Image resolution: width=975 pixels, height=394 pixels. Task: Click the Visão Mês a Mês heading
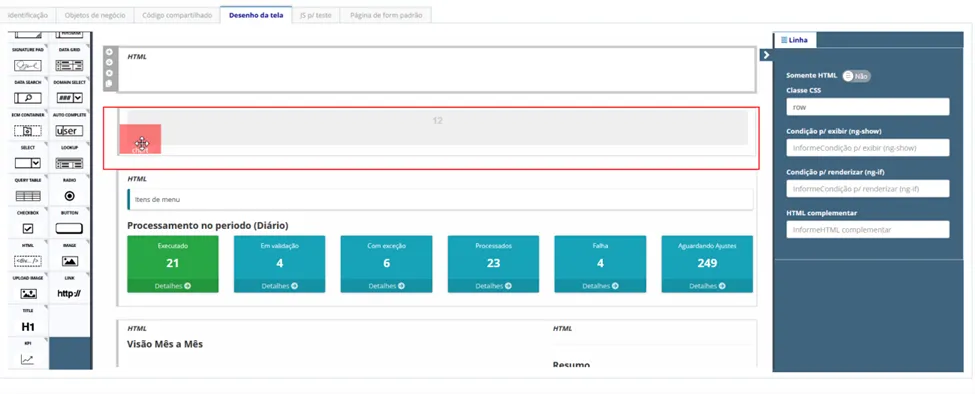[165, 344]
